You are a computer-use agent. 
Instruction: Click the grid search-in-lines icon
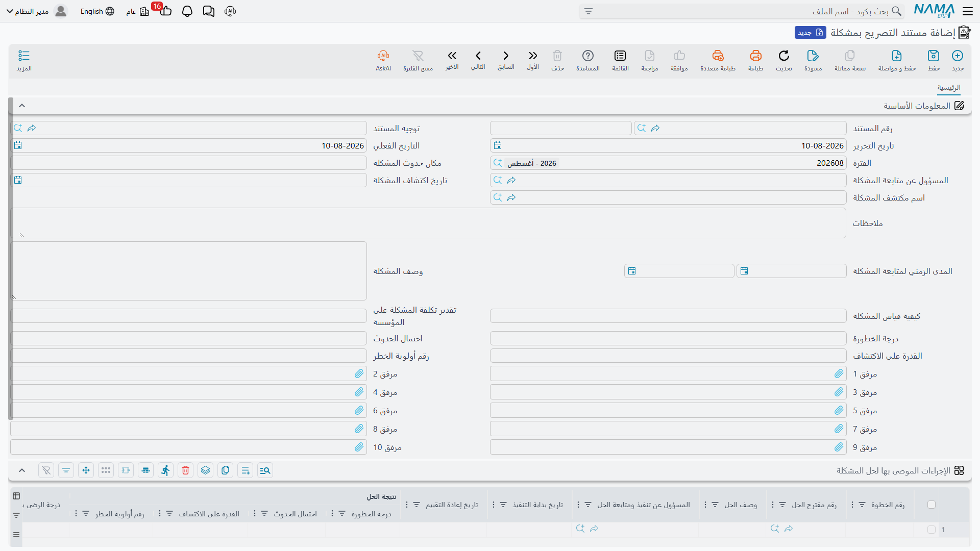[x=265, y=470]
